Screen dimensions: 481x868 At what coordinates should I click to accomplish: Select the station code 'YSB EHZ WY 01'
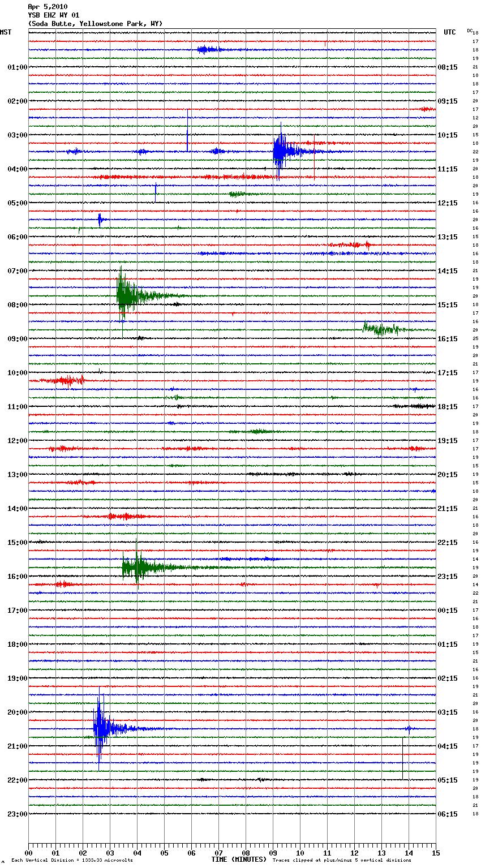tap(54, 15)
